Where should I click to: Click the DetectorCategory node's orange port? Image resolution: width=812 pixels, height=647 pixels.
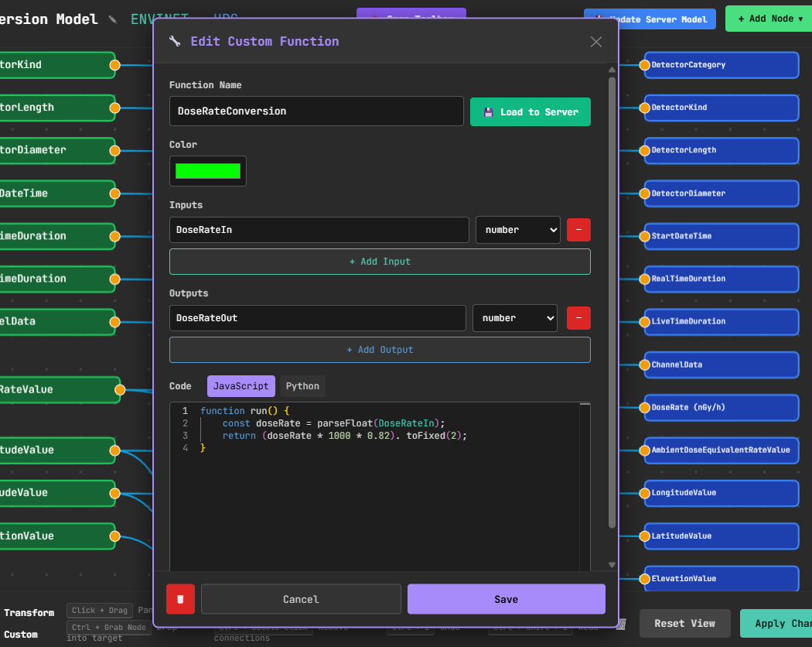click(x=643, y=65)
